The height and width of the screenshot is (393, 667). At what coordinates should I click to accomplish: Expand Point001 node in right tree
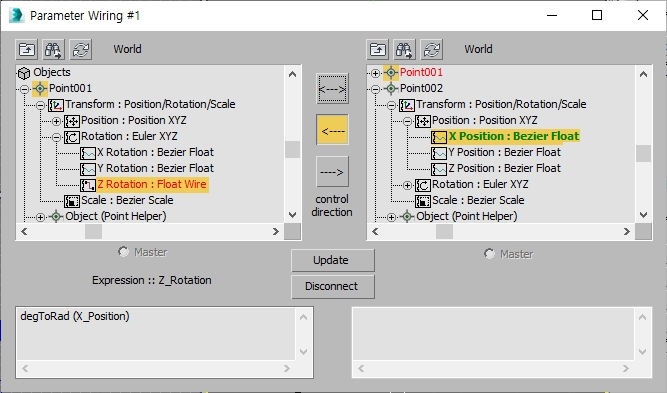coord(375,73)
